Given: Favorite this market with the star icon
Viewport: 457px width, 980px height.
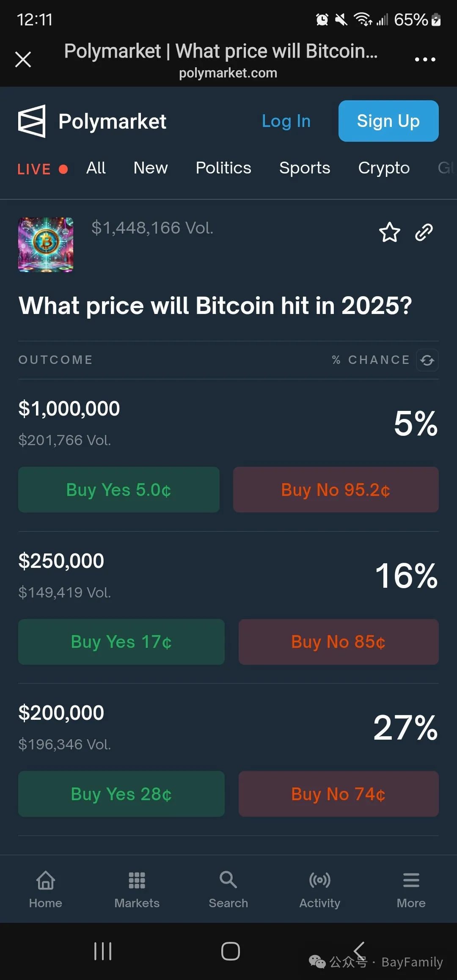Looking at the screenshot, I should tap(389, 232).
